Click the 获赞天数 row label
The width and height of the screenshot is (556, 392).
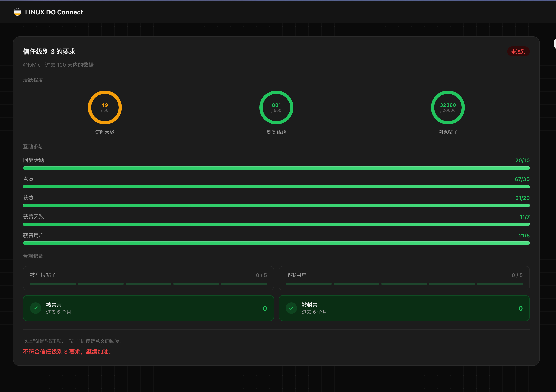click(x=33, y=217)
